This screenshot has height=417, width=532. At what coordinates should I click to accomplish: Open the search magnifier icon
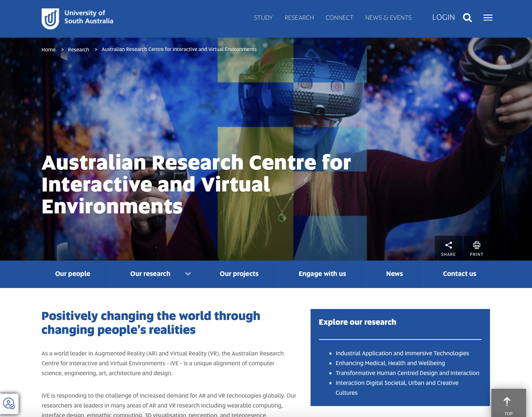click(467, 18)
